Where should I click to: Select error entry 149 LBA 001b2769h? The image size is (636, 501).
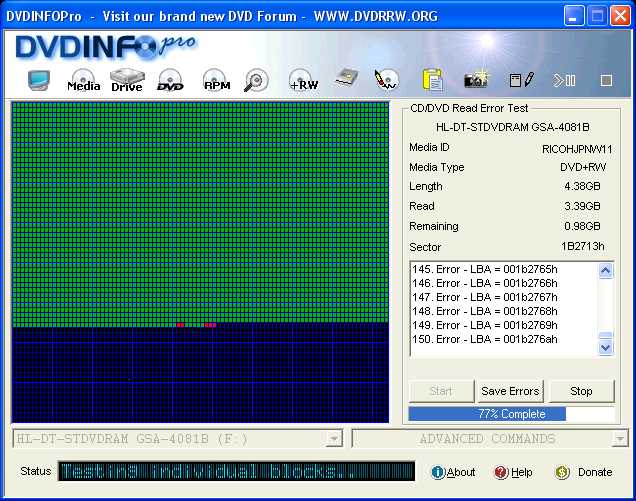[485, 325]
